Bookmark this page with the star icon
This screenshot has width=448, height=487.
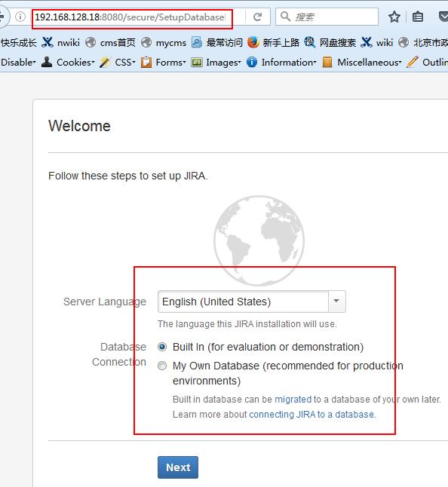[x=394, y=17]
